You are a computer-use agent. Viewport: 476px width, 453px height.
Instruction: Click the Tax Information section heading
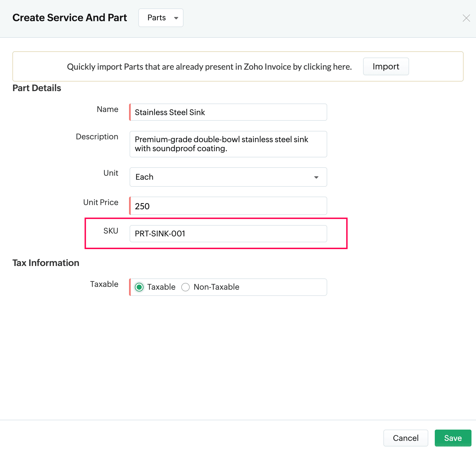[46, 263]
